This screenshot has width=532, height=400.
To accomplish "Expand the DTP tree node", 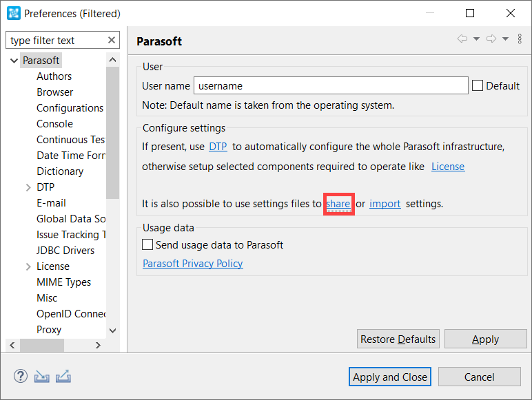I will coord(28,187).
